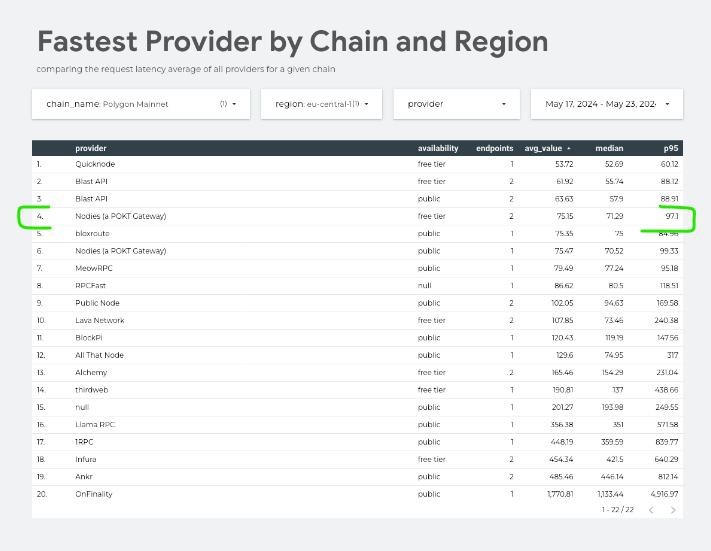Sort table by median column
The width and height of the screenshot is (711, 551).
pos(609,148)
